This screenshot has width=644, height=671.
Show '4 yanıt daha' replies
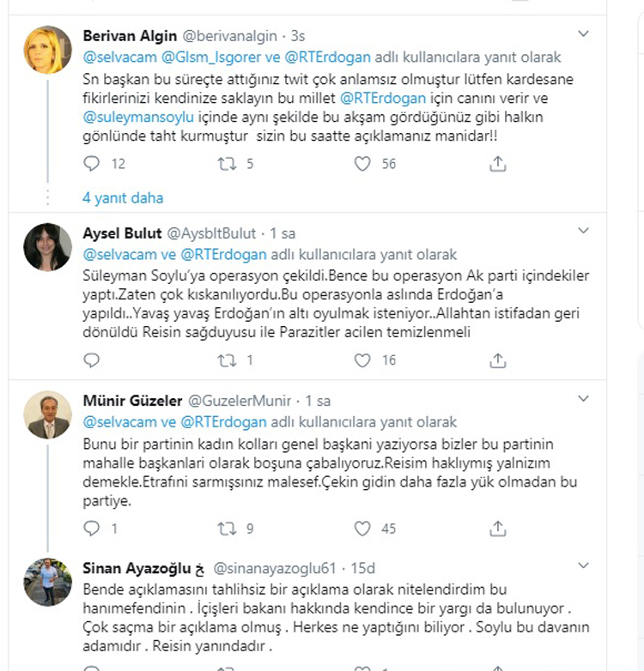(123, 197)
